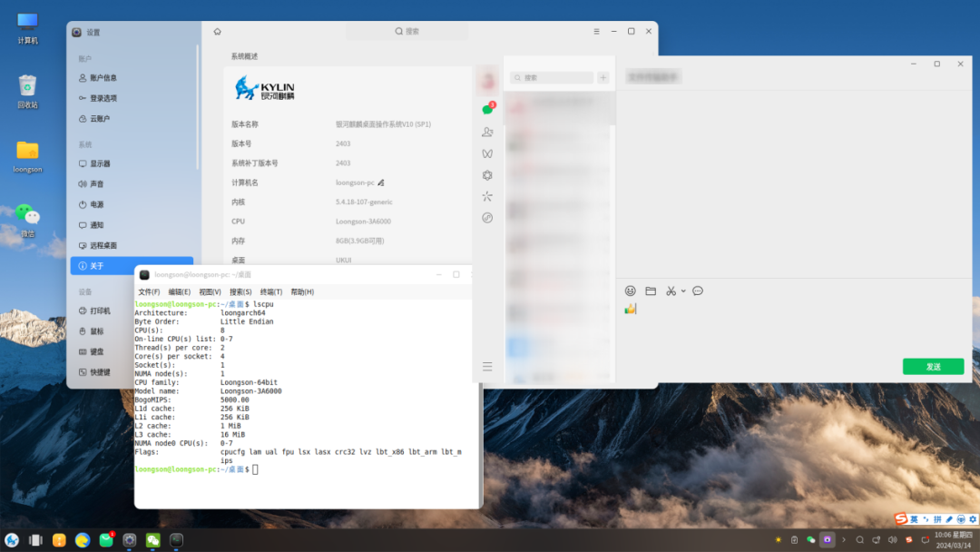Expand the screenshot options dropdown arrow
The image size is (980, 552).
point(683,291)
